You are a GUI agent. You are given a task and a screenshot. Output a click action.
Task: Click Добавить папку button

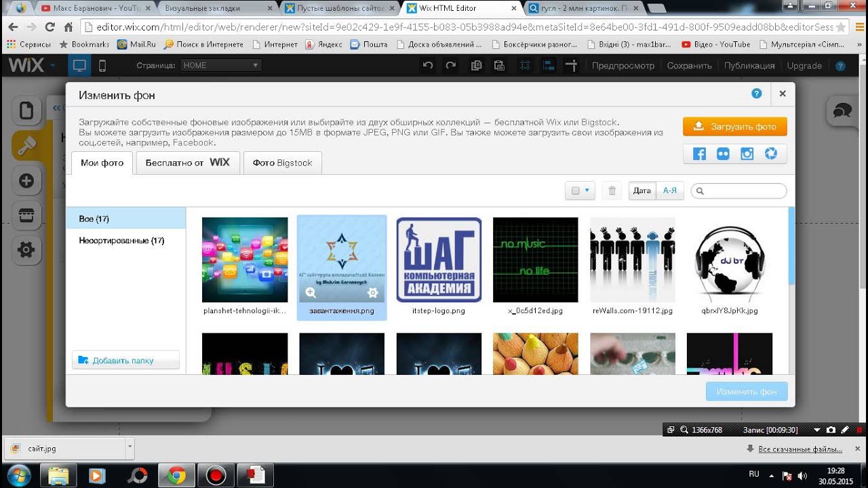[x=125, y=361]
